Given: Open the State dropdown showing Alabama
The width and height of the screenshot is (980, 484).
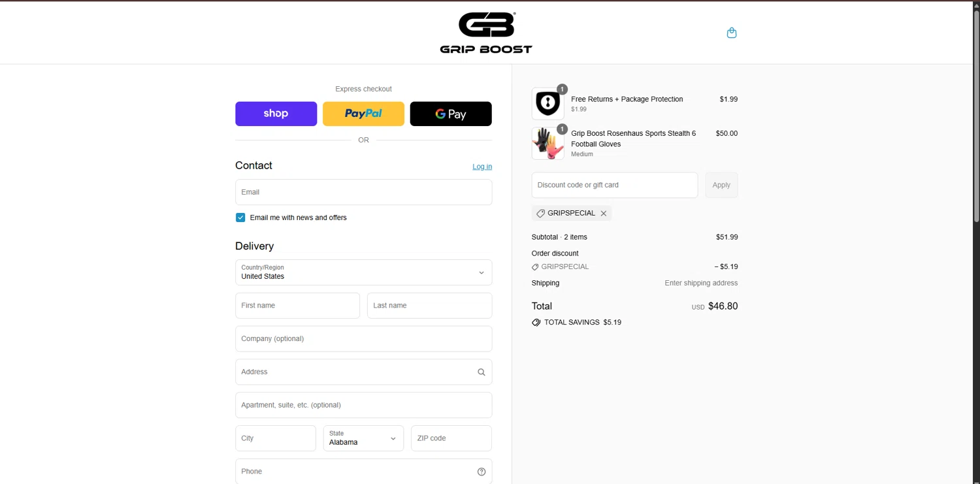Looking at the screenshot, I should pos(363,438).
